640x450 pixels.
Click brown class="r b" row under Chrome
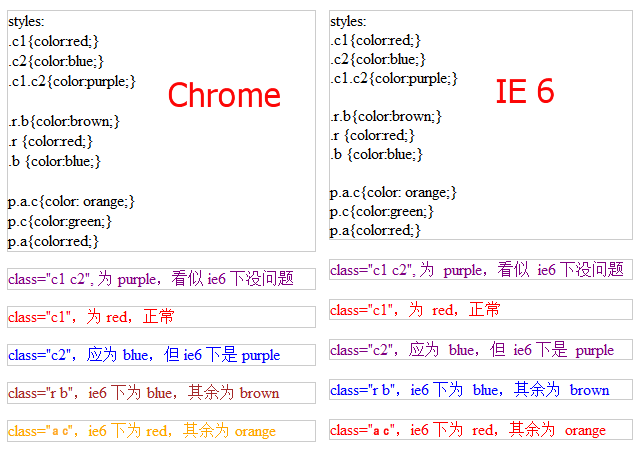pyautogui.click(x=161, y=393)
